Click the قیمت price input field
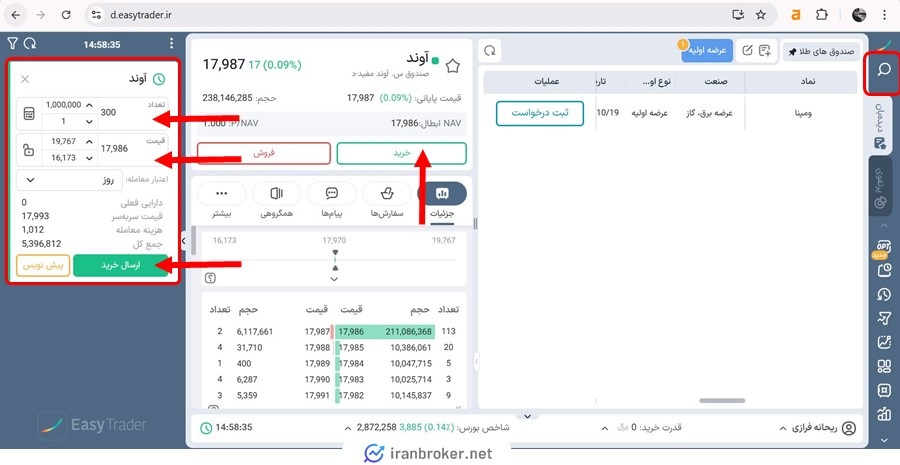The height and width of the screenshot is (465, 900). point(133,149)
